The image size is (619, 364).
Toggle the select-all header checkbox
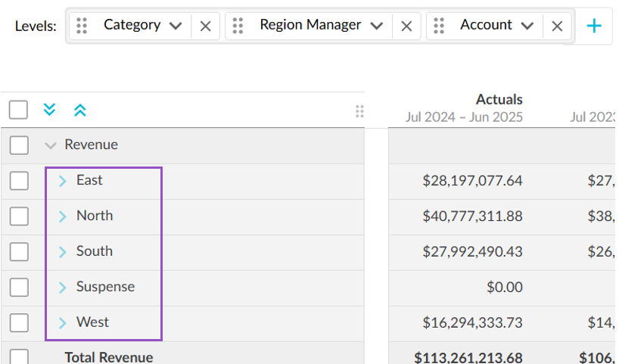(x=19, y=110)
